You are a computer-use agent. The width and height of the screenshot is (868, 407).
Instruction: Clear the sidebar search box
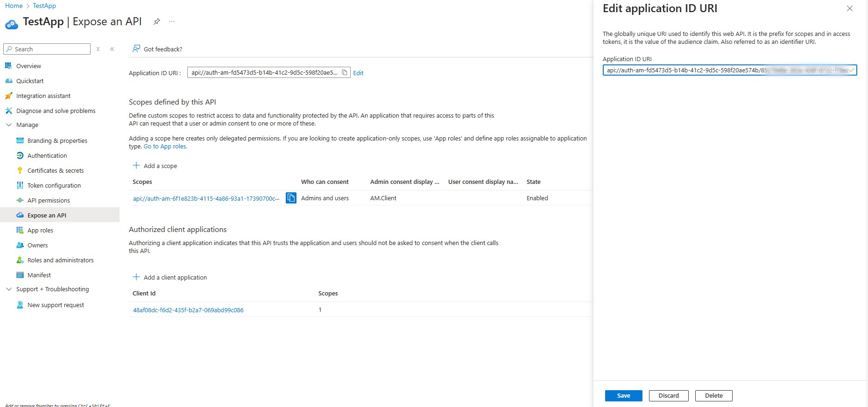click(98, 49)
